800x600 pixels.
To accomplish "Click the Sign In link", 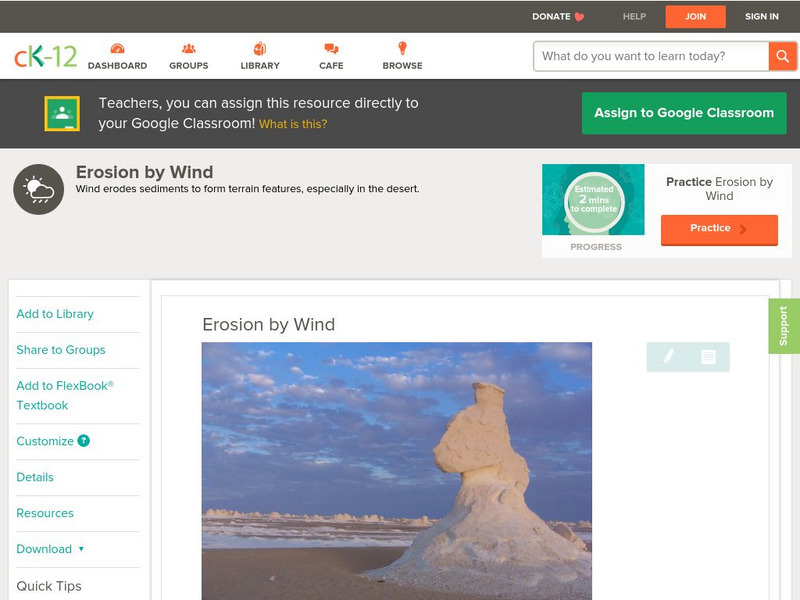I will (762, 17).
